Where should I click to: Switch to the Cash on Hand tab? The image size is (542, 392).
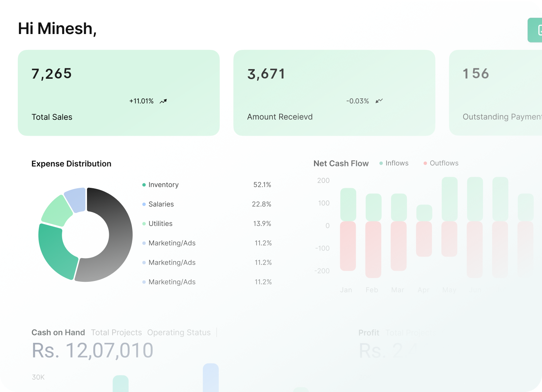(x=58, y=332)
